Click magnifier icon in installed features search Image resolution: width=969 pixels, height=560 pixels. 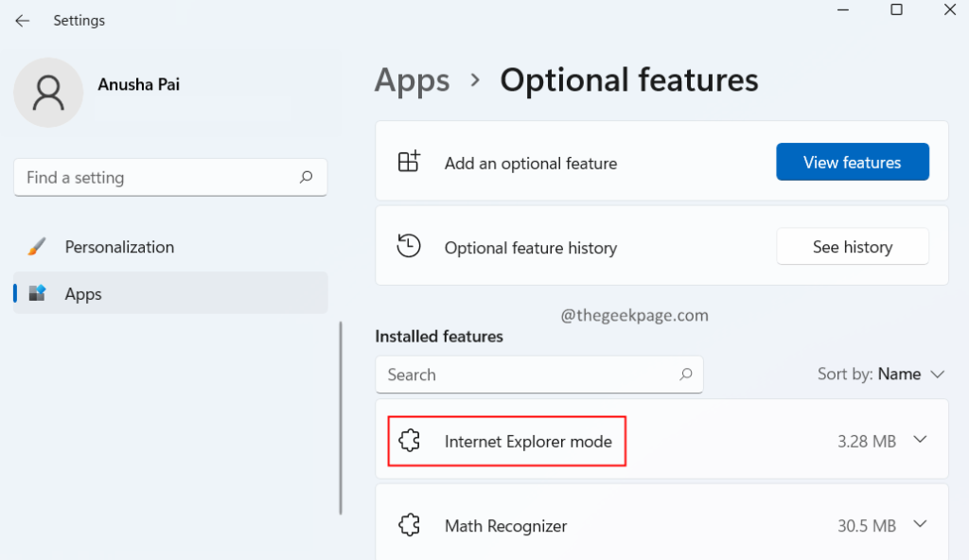point(685,375)
